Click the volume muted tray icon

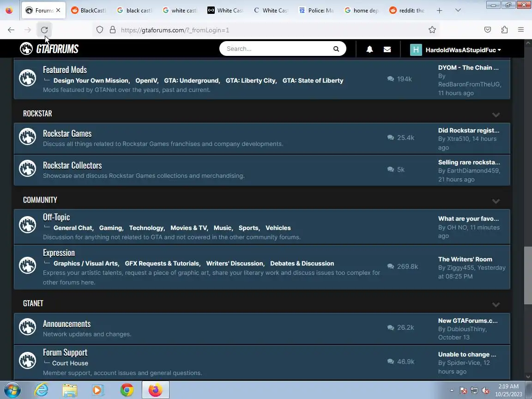click(x=485, y=391)
